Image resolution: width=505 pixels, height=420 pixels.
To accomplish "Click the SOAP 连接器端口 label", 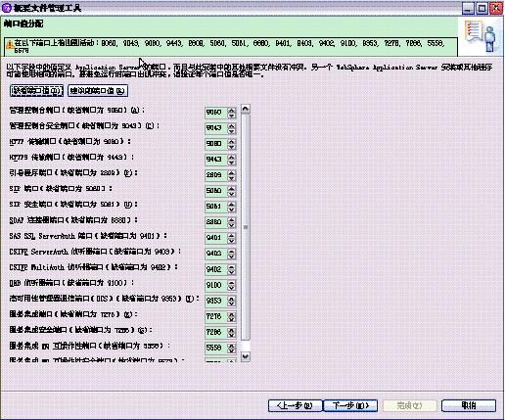I will tap(73, 220).
